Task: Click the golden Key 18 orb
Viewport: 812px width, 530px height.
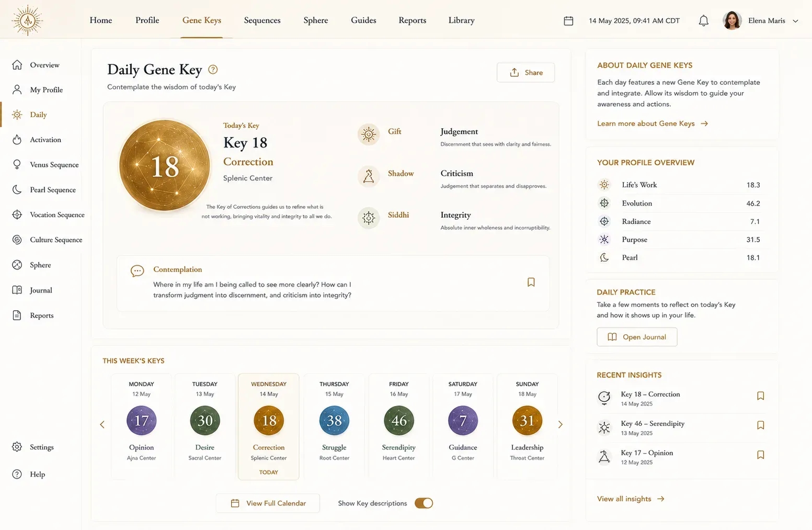Action: pos(165,166)
